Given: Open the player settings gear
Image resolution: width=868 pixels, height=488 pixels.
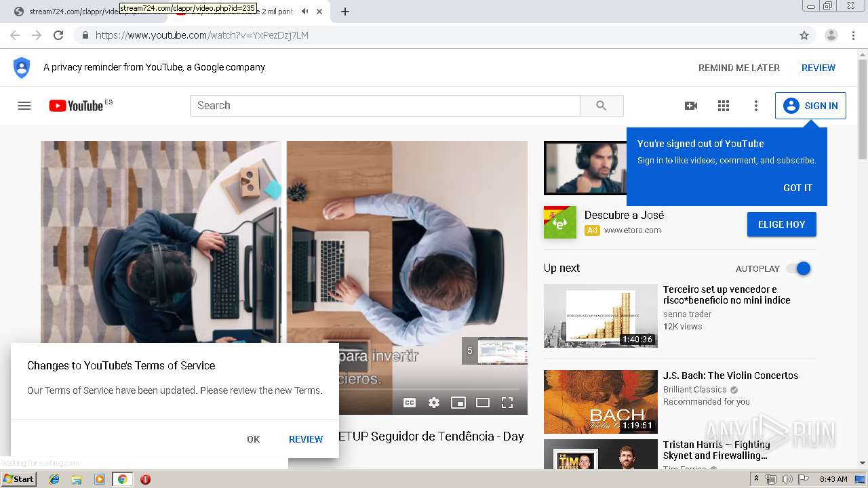Looking at the screenshot, I should click(x=434, y=403).
